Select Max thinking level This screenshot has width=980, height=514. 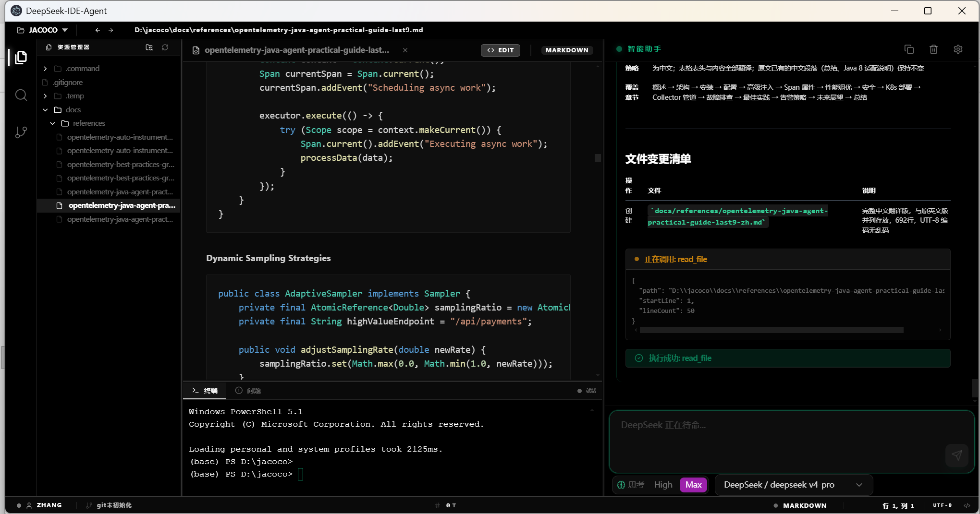pyautogui.click(x=693, y=485)
